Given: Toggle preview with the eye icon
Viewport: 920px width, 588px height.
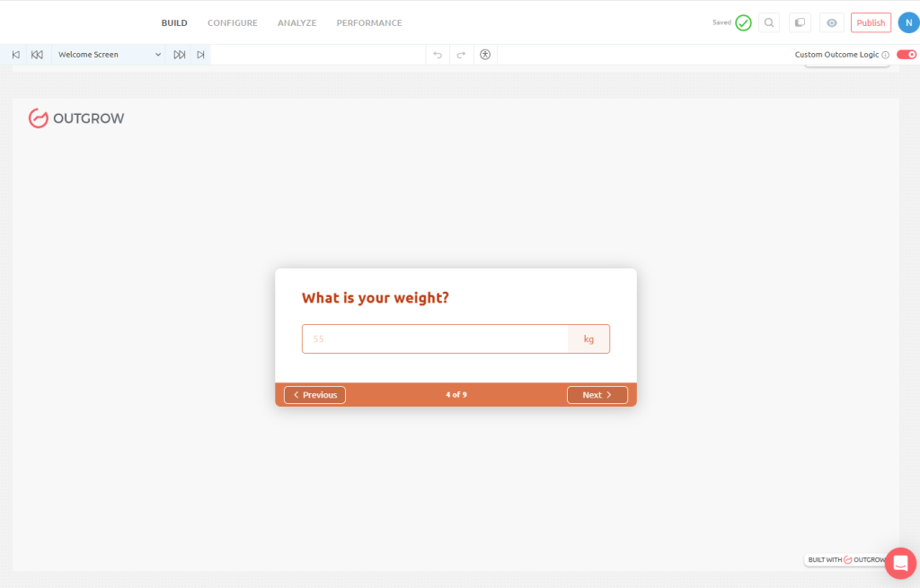Looking at the screenshot, I should pos(831,22).
